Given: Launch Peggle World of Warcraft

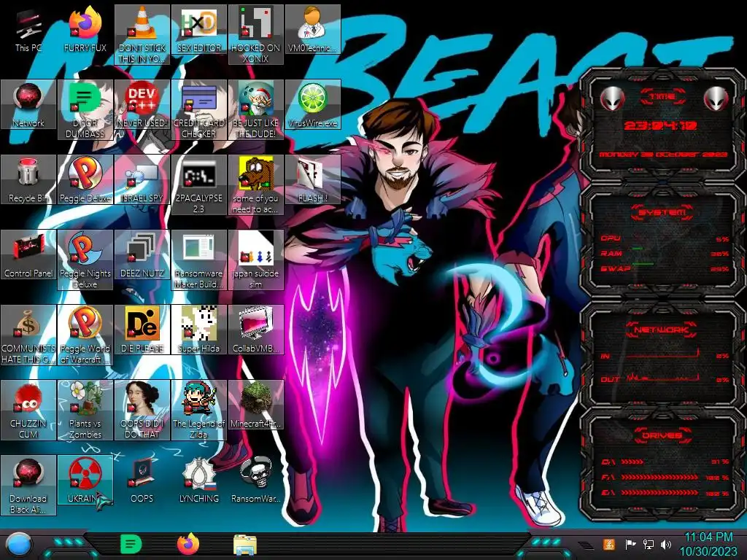Looking at the screenshot, I should pyautogui.click(x=85, y=335).
